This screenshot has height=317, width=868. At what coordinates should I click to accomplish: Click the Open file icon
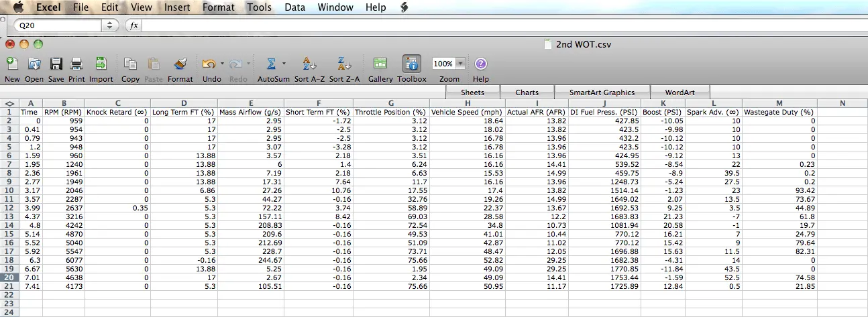tap(34, 64)
